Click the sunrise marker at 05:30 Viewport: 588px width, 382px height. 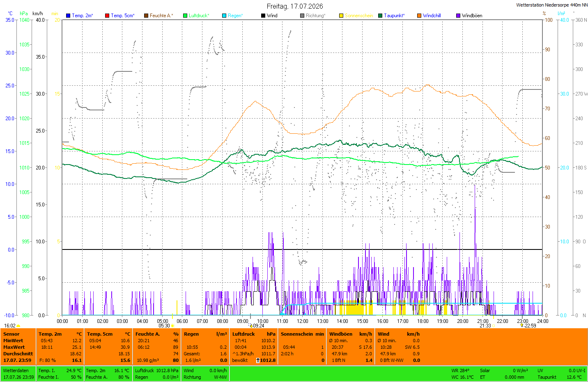pyautogui.click(x=172, y=326)
